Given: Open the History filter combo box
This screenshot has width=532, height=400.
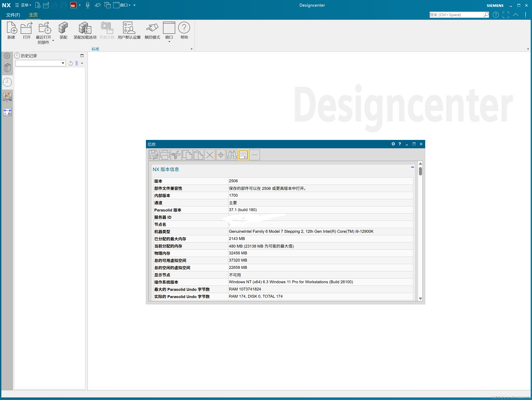Looking at the screenshot, I should tap(40, 63).
